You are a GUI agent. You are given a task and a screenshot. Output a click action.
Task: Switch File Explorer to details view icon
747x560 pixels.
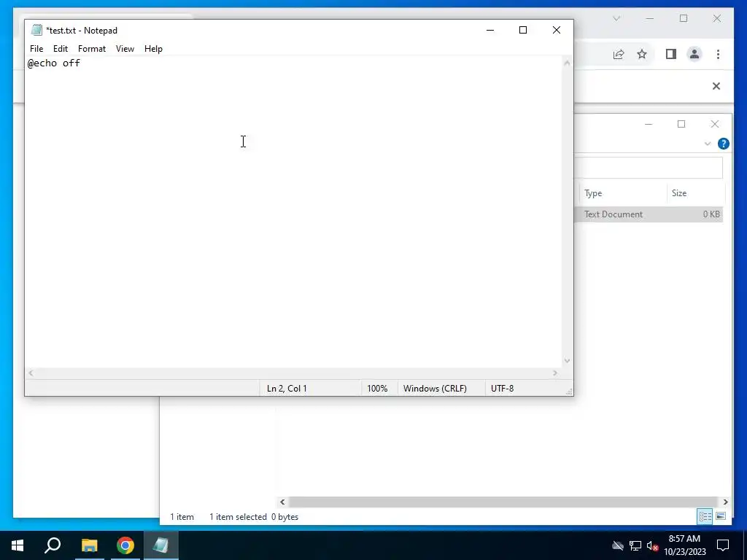(x=705, y=516)
